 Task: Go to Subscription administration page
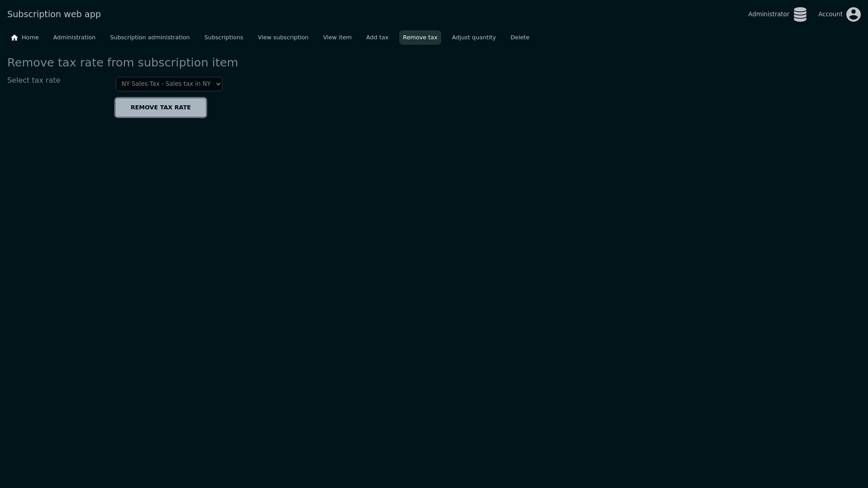pyautogui.click(x=150, y=38)
